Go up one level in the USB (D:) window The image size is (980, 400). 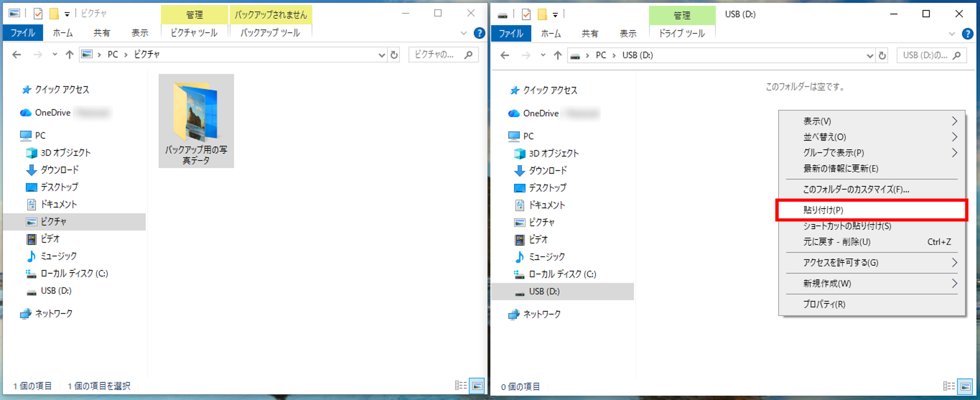tap(557, 55)
